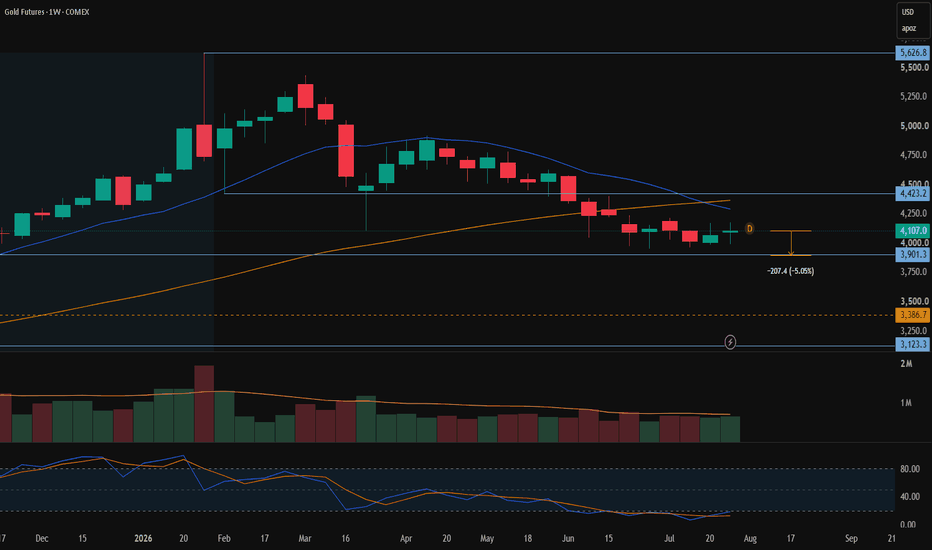
Task: Click the 1 M volume axis label
Action: pyautogui.click(x=906, y=403)
